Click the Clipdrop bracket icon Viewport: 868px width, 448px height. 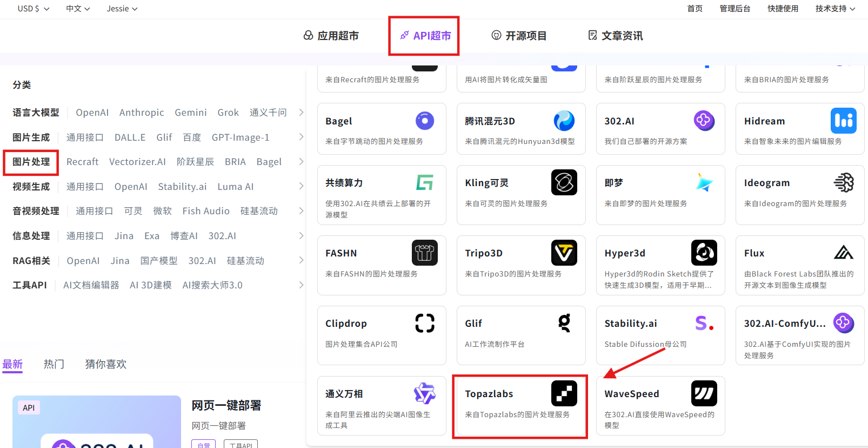424,323
